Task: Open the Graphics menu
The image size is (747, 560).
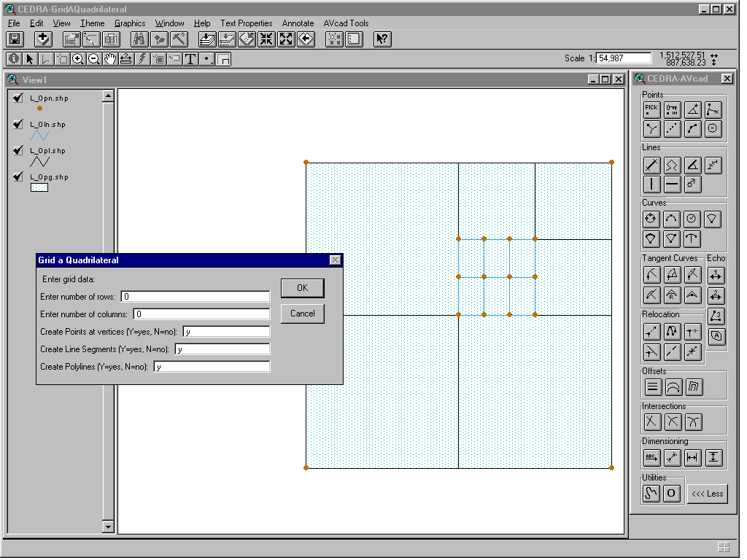Action: [x=130, y=23]
